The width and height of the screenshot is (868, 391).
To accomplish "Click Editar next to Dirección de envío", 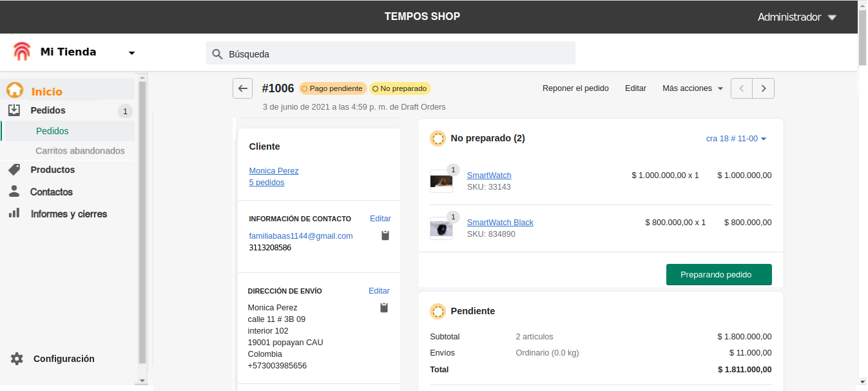I will [379, 291].
